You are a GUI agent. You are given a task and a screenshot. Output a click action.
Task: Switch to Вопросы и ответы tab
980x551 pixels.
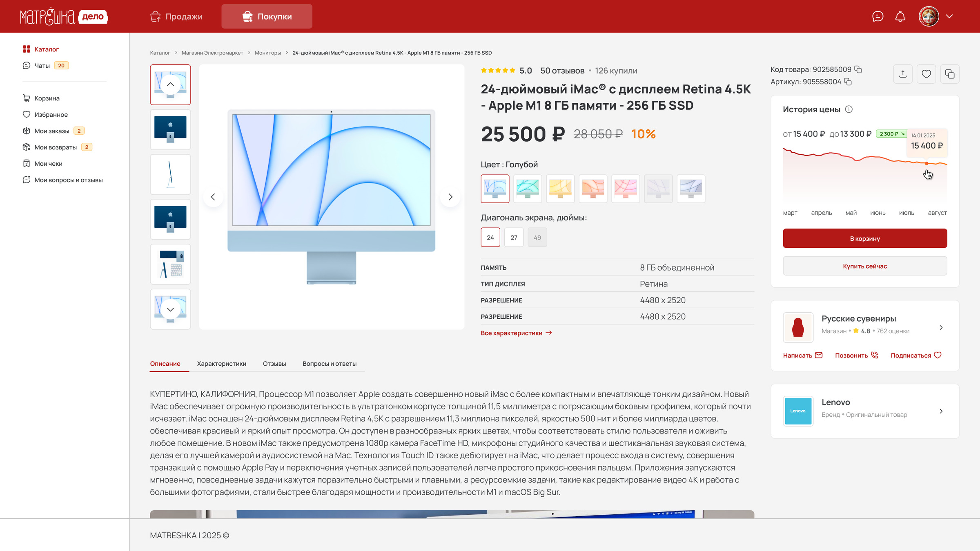click(x=330, y=364)
